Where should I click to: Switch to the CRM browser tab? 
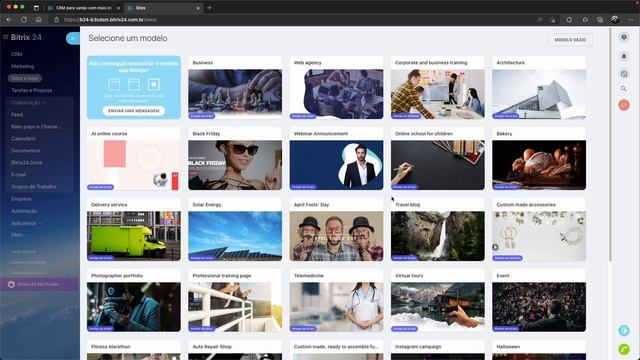tap(84, 8)
